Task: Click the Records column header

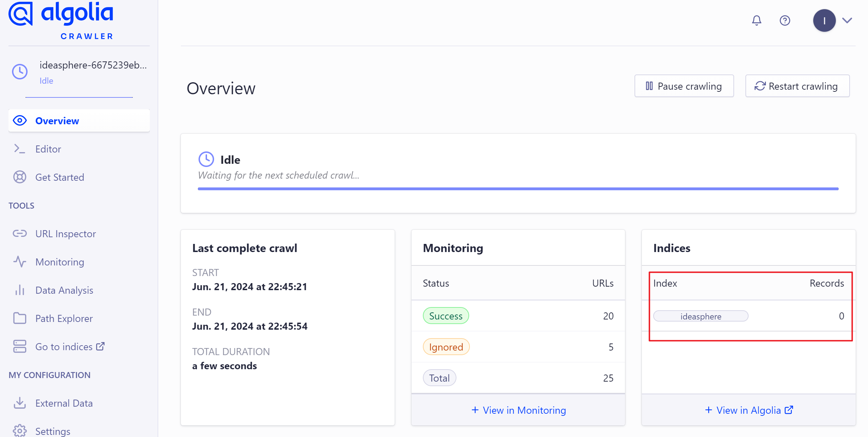Action: pyautogui.click(x=827, y=283)
